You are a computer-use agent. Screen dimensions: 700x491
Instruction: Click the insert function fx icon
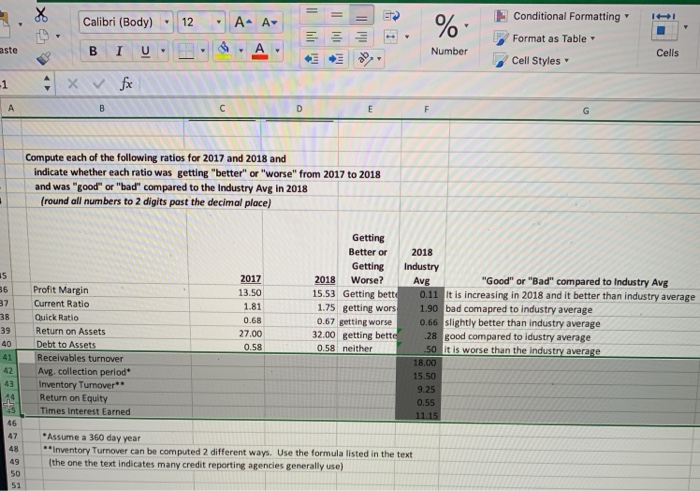click(126, 83)
